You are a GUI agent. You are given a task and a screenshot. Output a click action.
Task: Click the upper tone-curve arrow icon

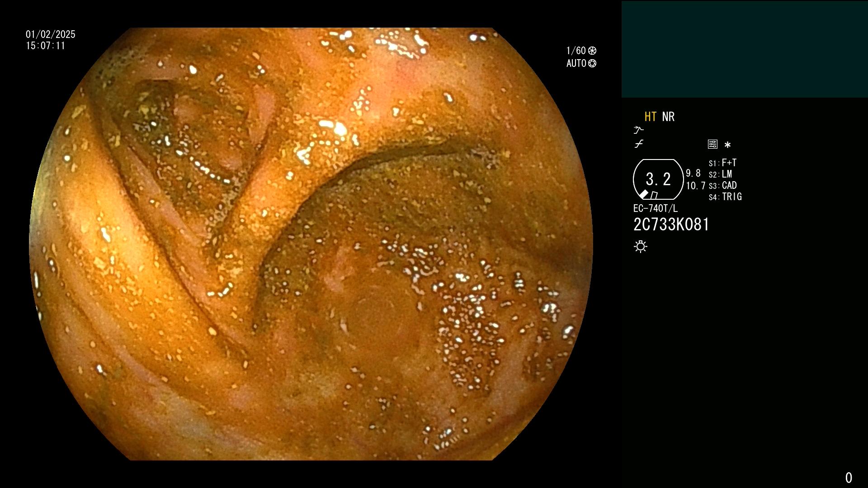638,130
